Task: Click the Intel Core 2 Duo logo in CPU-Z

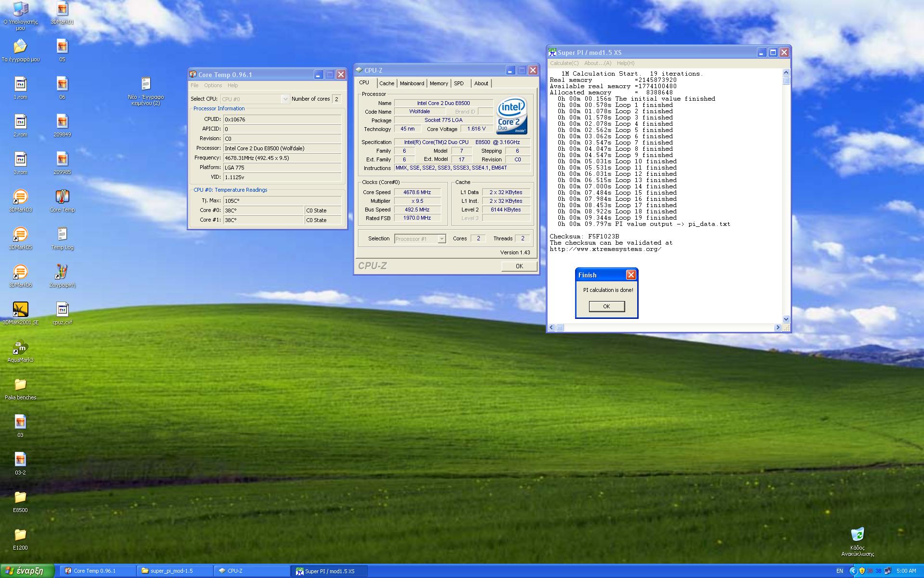Action: point(512,116)
